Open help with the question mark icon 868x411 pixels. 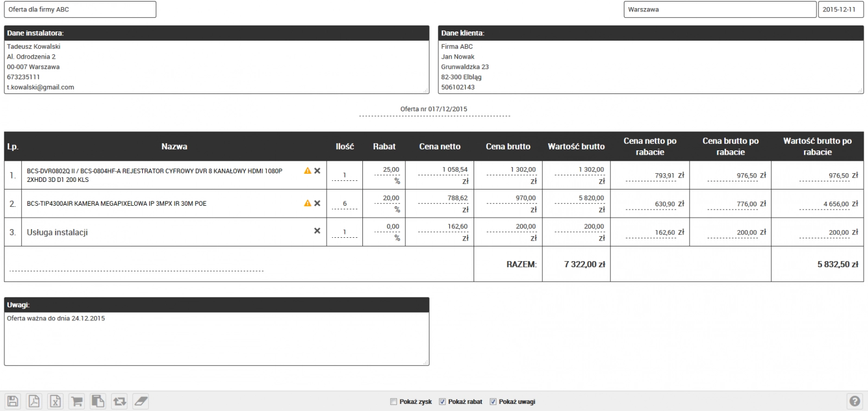pos(854,401)
